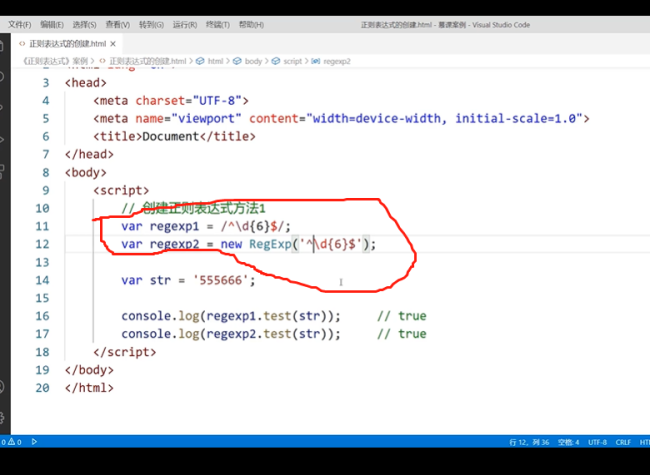The image size is (650, 475).
Task: Select line number 9 in the gutter
Action: [x=46, y=191]
